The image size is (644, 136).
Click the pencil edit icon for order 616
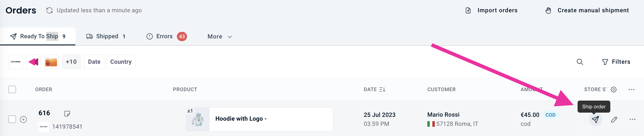coord(614,119)
